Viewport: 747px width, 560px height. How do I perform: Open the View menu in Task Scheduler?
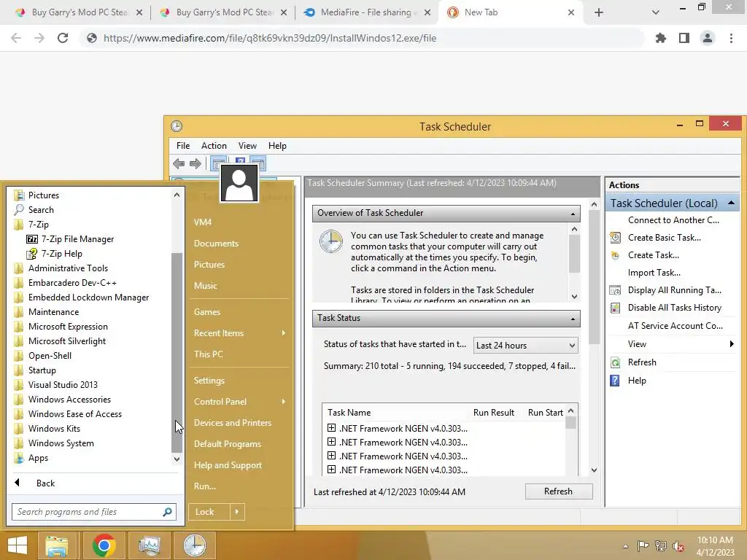pos(247,146)
